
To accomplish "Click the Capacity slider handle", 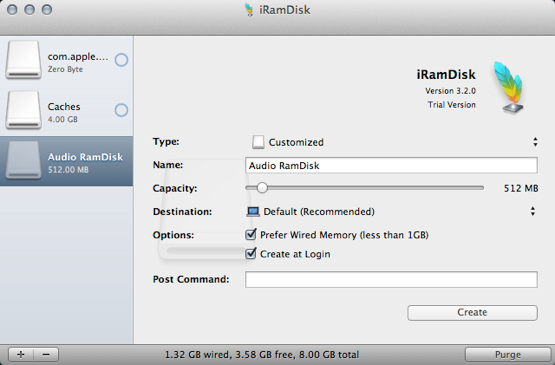I will 262,188.
